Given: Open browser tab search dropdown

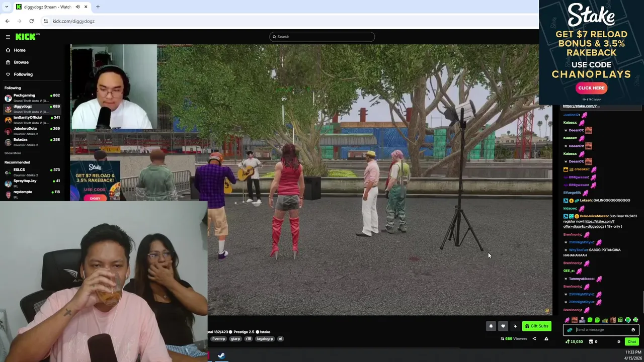Looking at the screenshot, I should click(6, 7).
